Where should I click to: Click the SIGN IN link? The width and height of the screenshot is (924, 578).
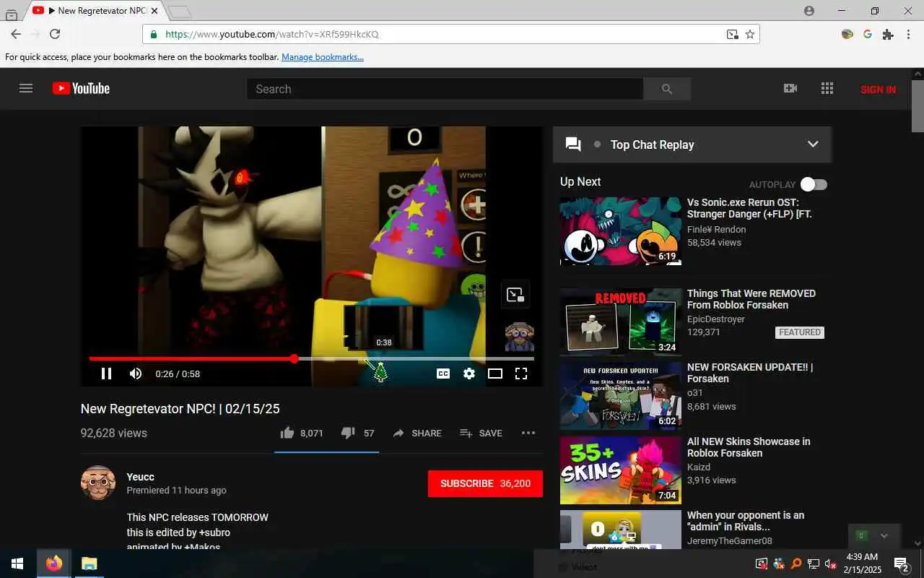pyautogui.click(x=878, y=89)
